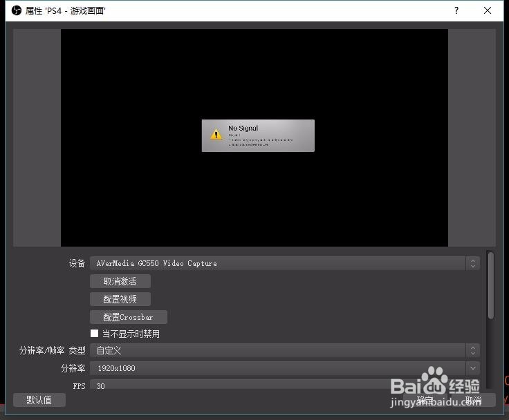509x420 pixels.
Task: Open 分辨率/帧率 类型 dropdown showing 自定义
Action: pyautogui.click(x=285, y=350)
